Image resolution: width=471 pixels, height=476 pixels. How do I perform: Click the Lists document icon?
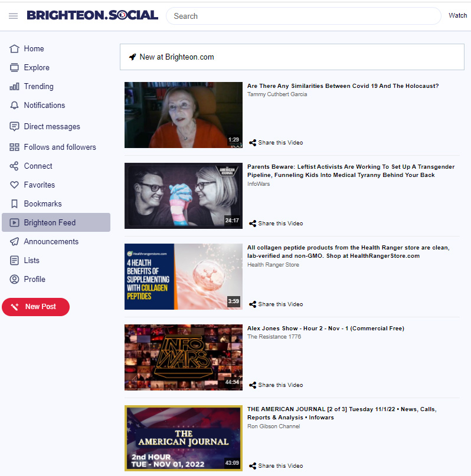(x=14, y=260)
